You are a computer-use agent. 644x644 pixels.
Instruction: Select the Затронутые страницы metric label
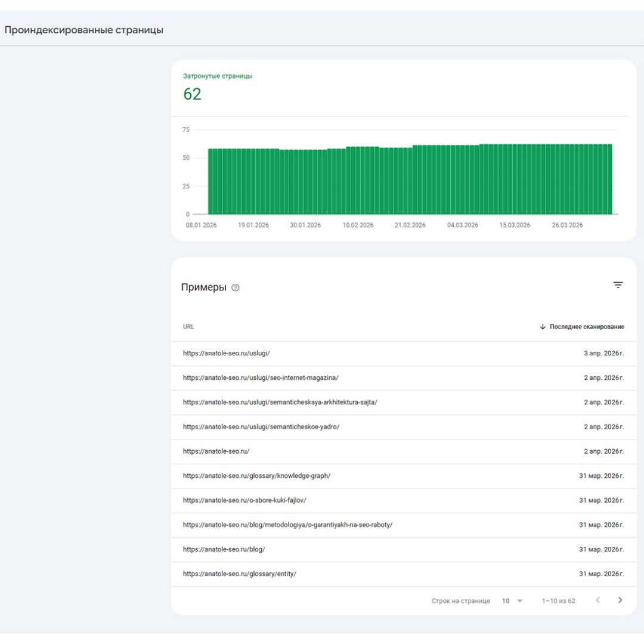click(217, 76)
